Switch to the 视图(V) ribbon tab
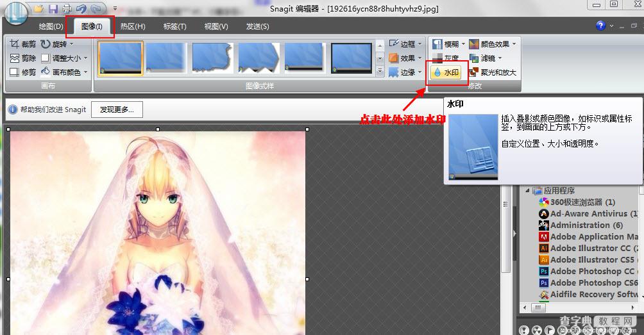Viewport: 644px width, 335px height. click(216, 26)
